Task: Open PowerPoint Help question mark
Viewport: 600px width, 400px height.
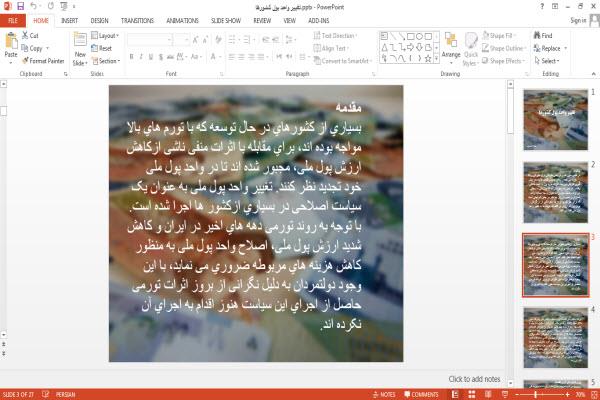Action: pos(542,7)
